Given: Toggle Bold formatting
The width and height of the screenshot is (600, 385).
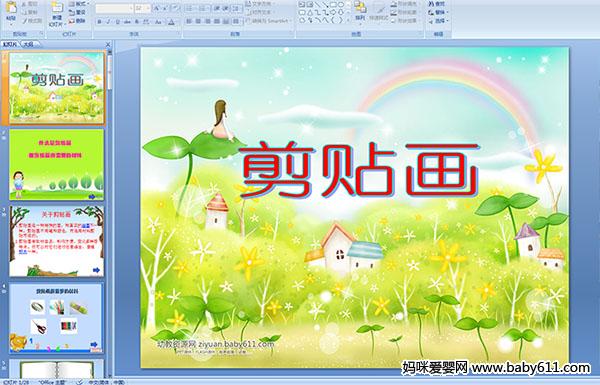Looking at the screenshot, I should pos(99,22).
